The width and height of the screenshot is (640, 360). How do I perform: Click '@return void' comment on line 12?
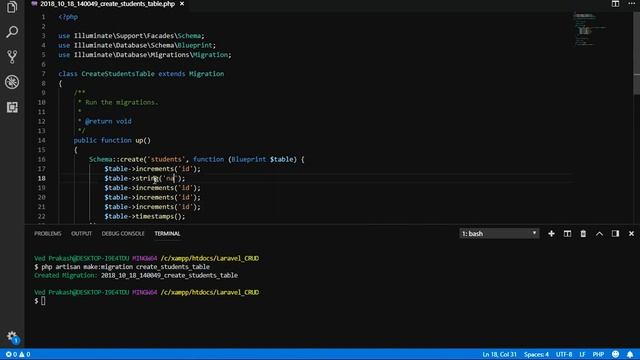coord(108,121)
